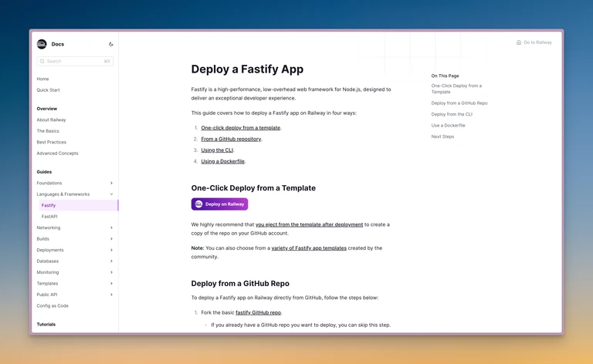This screenshot has height=364, width=593.
Task: Click the Docs title in the sidebar header
Action: pos(57,44)
